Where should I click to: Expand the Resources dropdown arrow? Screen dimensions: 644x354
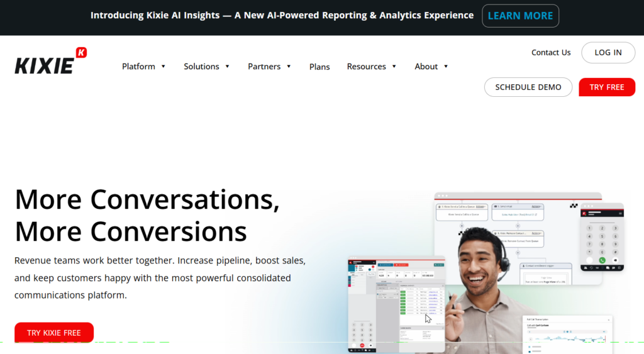pyautogui.click(x=394, y=67)
